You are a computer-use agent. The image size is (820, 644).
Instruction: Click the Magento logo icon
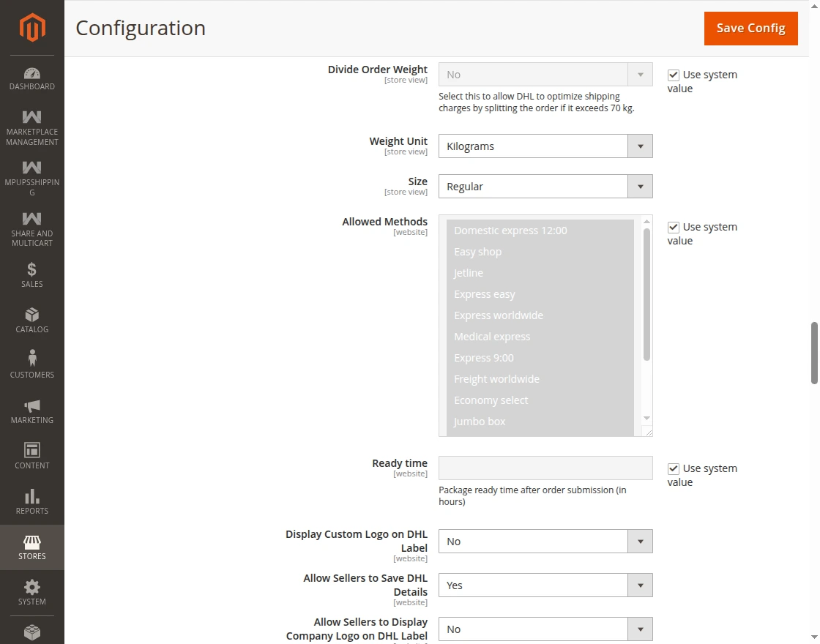[x=32, y=27]
